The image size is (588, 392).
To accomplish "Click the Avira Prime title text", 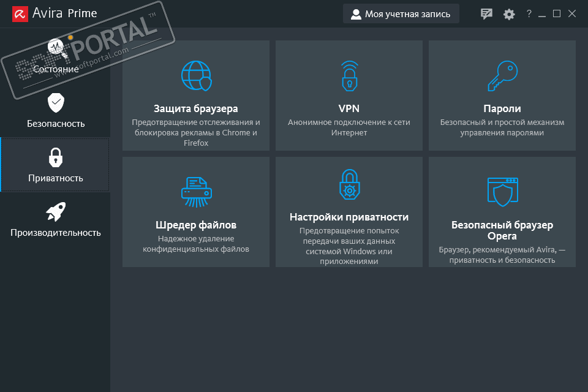I will tap(64, 13).
